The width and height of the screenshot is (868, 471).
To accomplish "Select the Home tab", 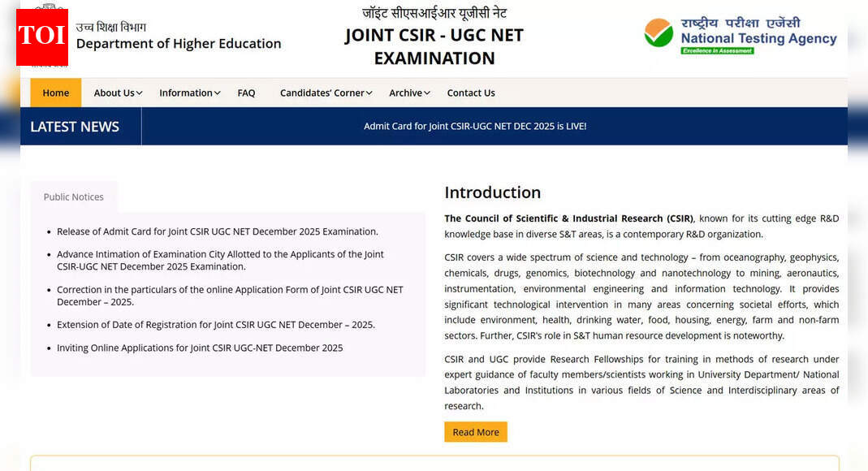I will point(55,93).
